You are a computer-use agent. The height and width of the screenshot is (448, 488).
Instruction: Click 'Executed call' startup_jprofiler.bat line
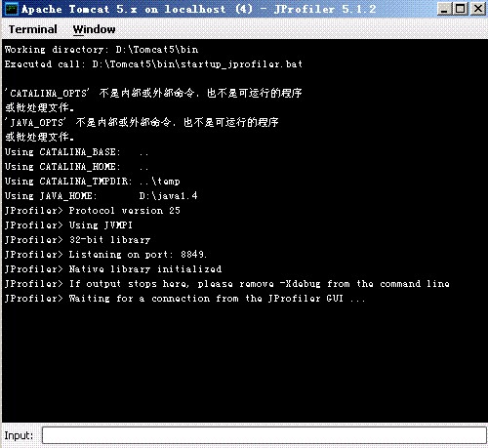pyautogui.click(x=153, y=64)
